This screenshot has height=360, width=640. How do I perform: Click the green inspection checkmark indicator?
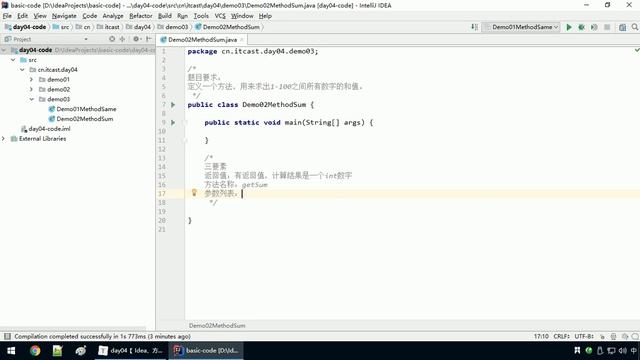(x=637, y=50)
